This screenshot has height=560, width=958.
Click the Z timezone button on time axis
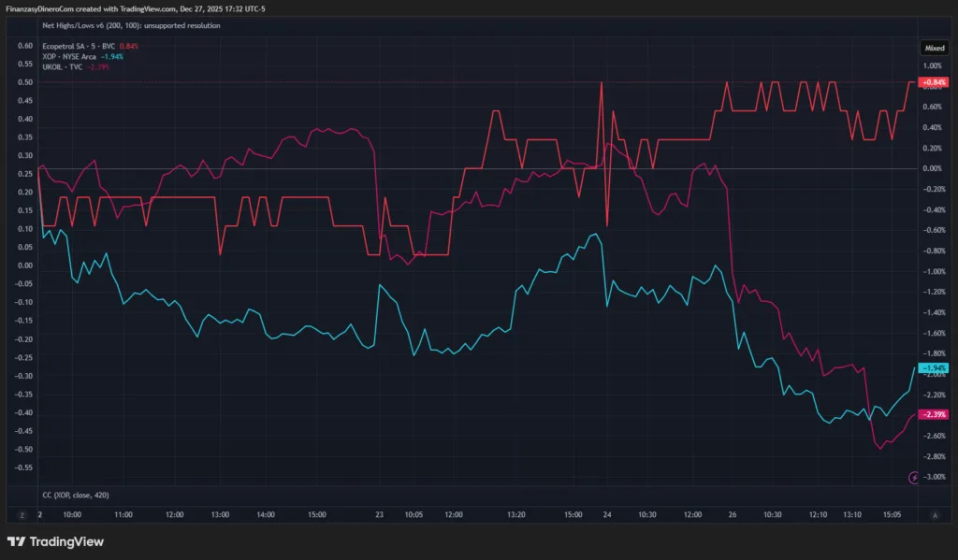[x=22, y=515]
